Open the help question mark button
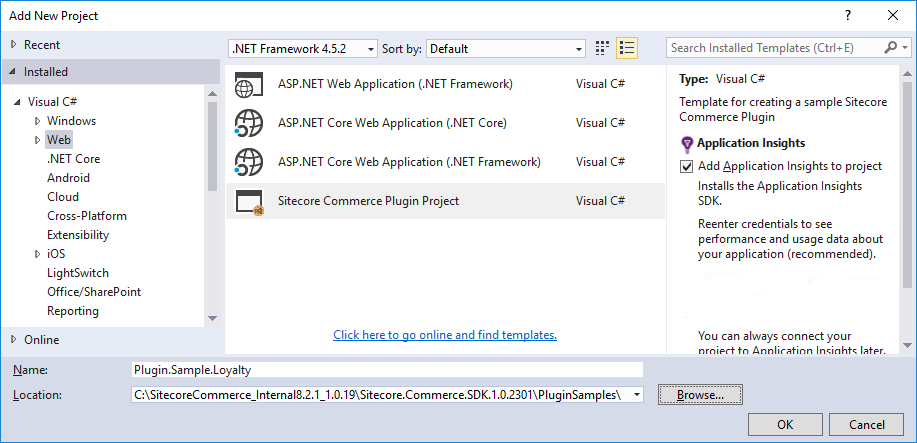The width and height of the screenshot is (917, 443). (x=848, y=16)
